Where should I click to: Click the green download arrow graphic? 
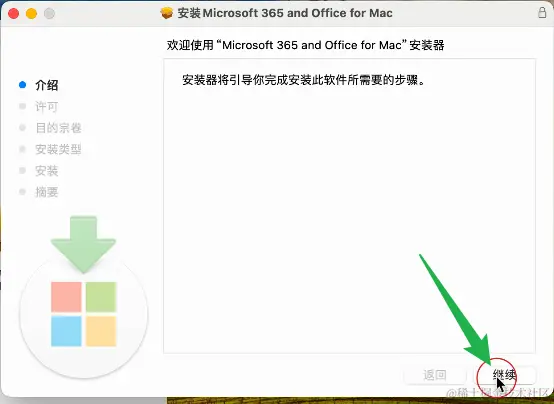(83, 244)
